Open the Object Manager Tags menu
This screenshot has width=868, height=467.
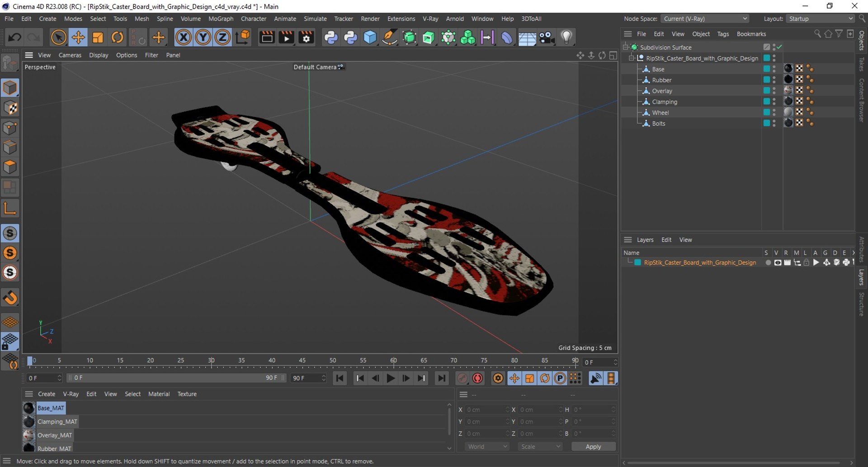[x=723, y=34]
